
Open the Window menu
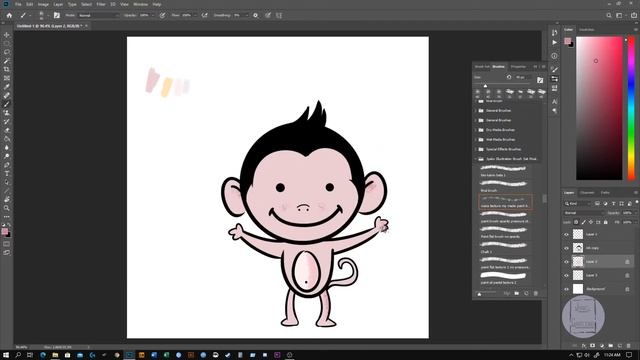(140, 4)
